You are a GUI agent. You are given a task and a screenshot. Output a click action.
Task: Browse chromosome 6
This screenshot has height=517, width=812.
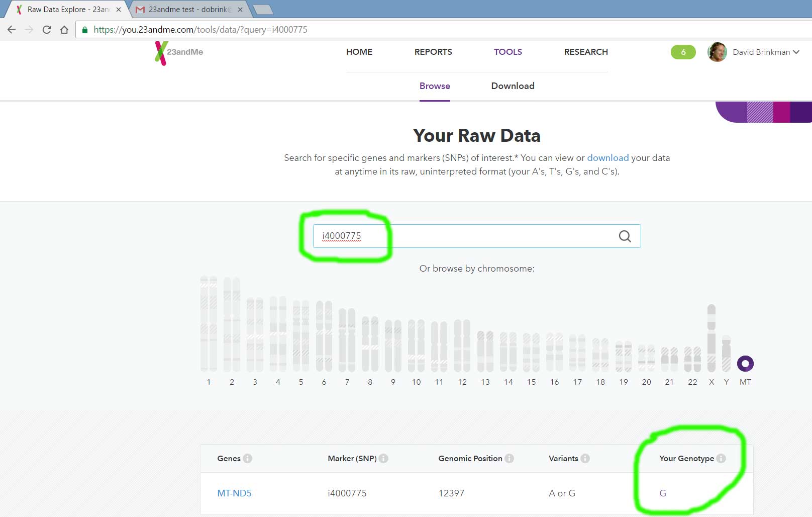pos(324,336)
